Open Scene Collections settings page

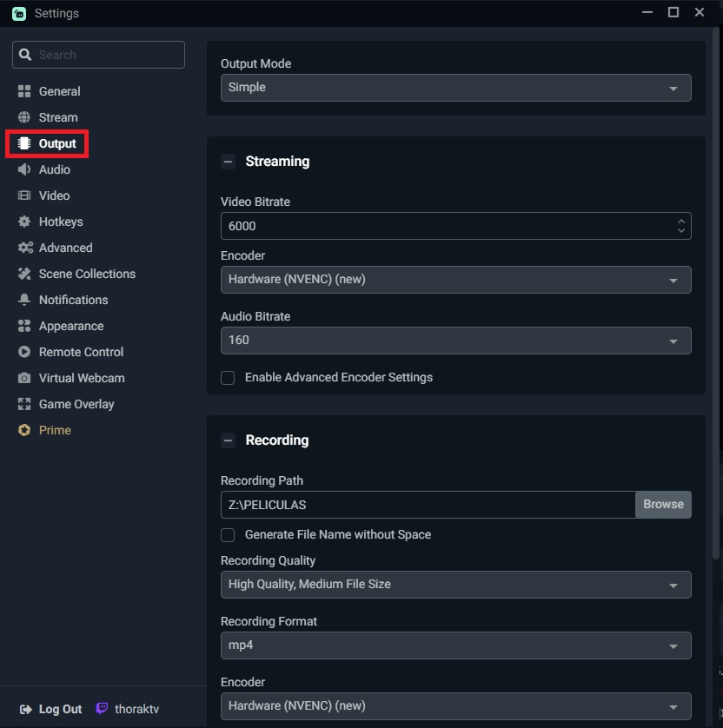click(87, 274)
